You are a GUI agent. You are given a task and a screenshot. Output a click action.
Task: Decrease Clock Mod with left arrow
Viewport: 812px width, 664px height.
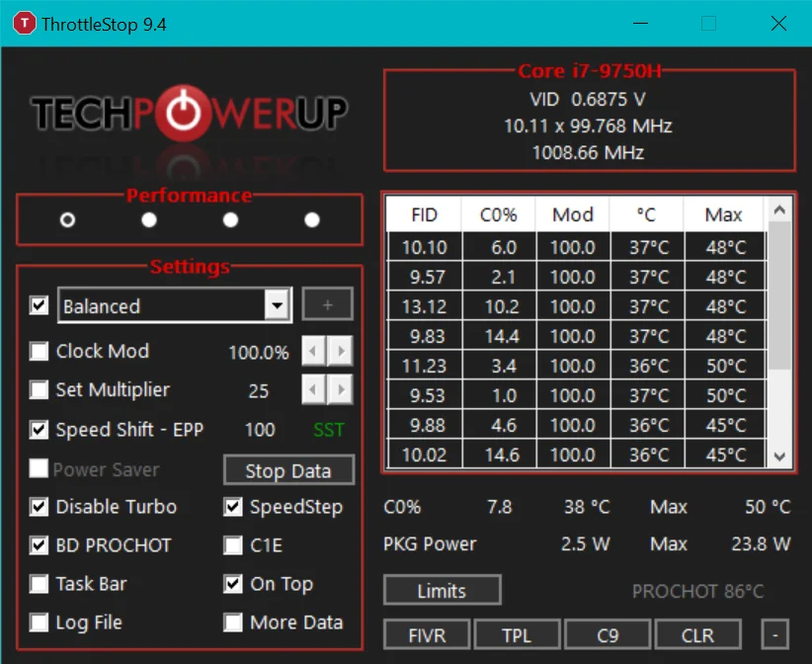click(x=313, y=351)
